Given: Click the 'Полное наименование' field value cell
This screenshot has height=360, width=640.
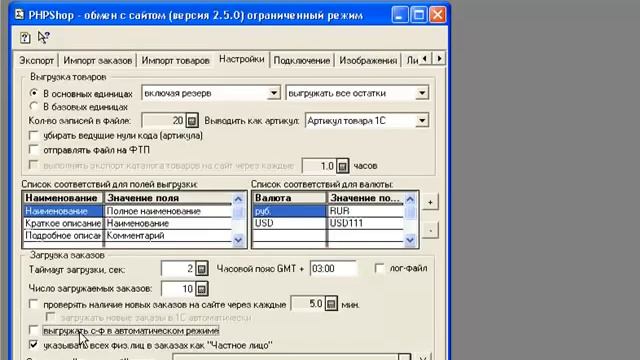Looking at the screenshot, I should click(169, 211).
